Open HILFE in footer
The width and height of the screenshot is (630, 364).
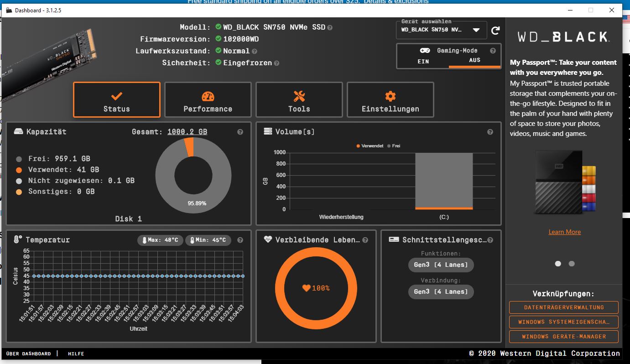(76, 354)
